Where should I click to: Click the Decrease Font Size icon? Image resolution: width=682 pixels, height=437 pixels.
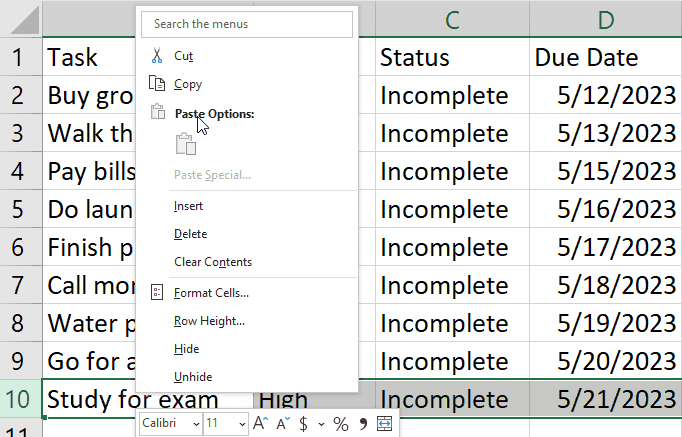(283, 424)
